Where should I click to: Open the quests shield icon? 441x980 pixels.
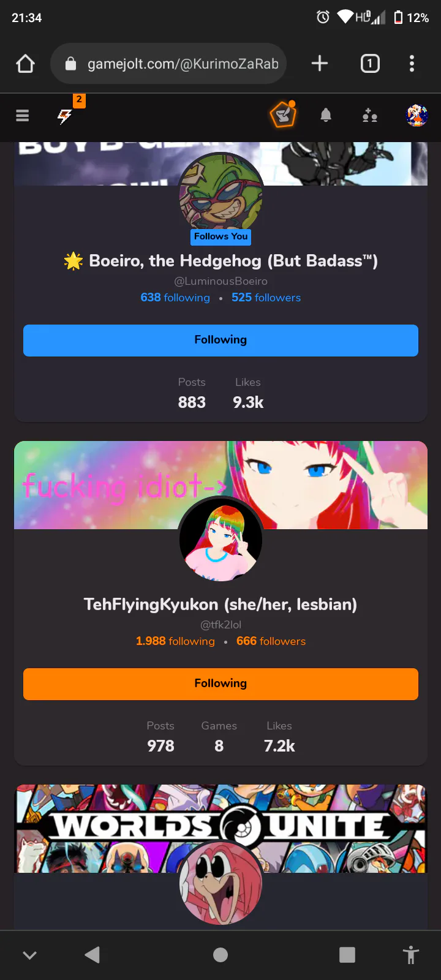[283, 115]
